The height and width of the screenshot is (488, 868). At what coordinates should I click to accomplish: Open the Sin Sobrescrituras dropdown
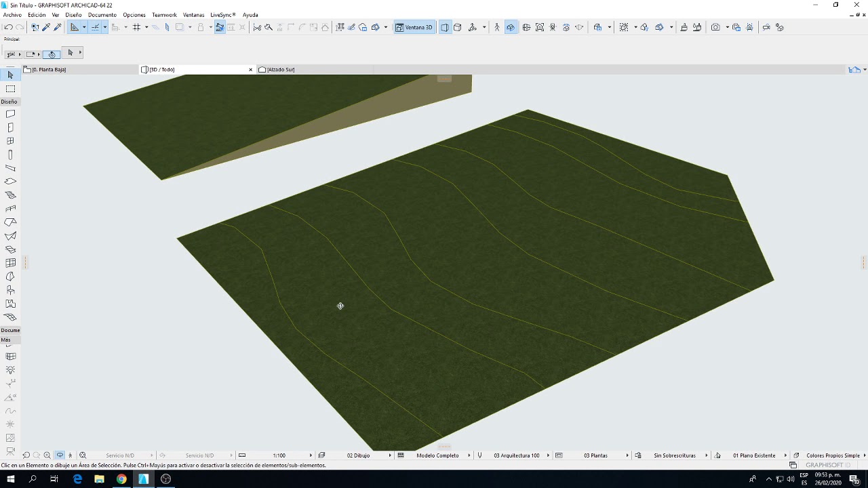click(674, 455)
